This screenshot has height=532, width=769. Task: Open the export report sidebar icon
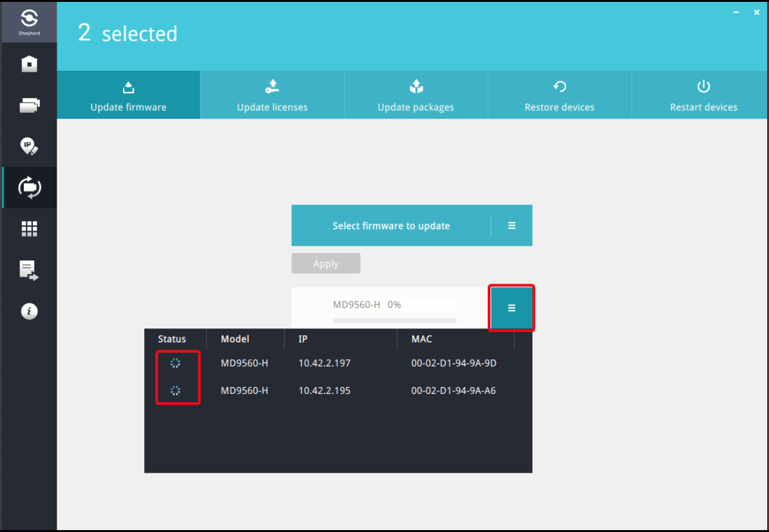[x=29, y=269]
